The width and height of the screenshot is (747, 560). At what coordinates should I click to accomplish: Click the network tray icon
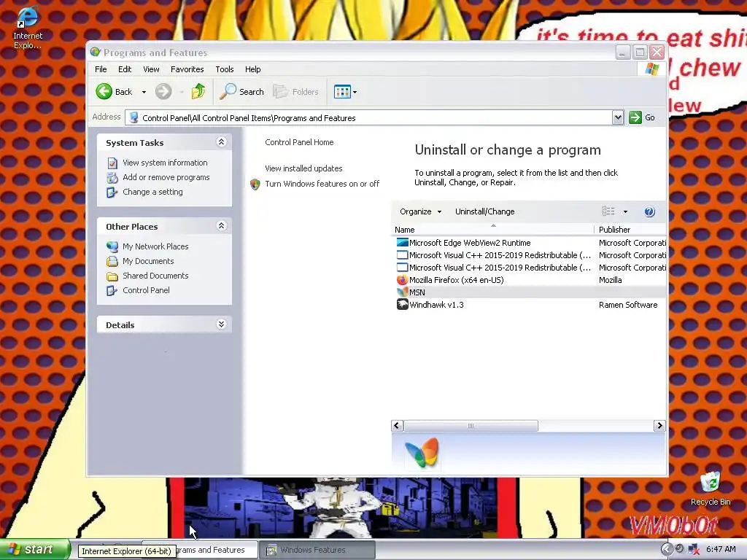[693, 550]
